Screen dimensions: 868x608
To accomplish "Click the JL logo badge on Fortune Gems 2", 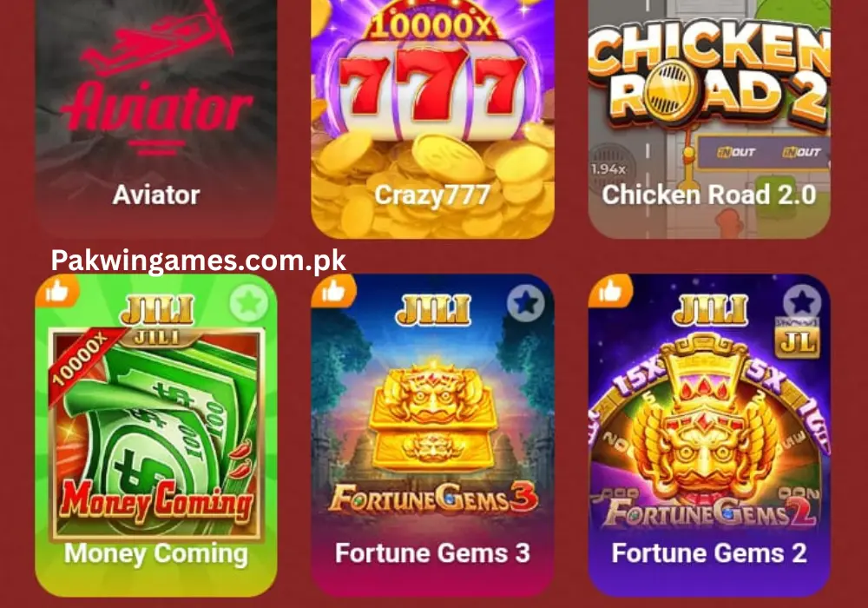I will pos(797,339).
